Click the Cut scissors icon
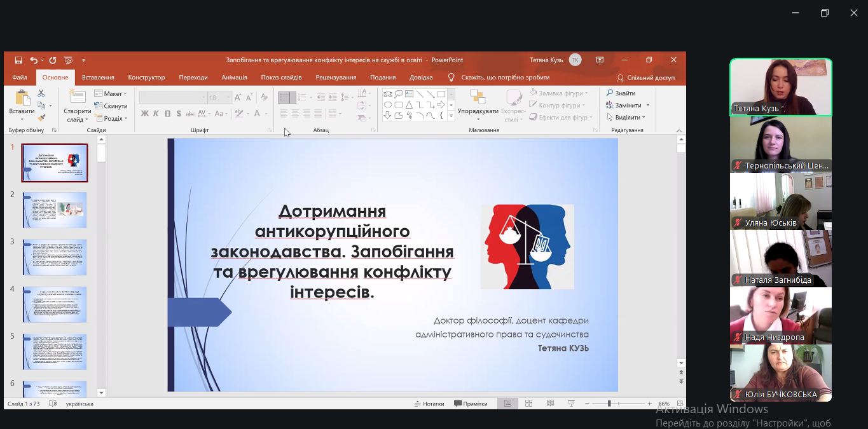 (x=41, y=93)
